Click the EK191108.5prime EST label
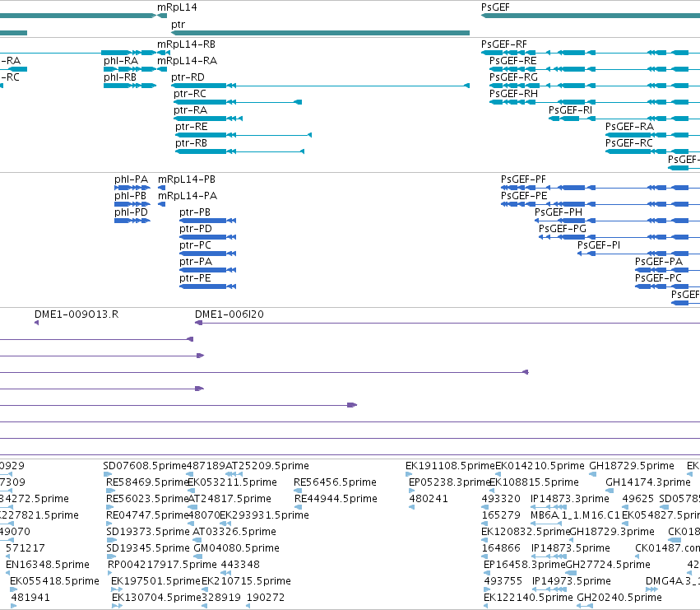This screenshot has width=700, height=610. click(x=451, y=466)
